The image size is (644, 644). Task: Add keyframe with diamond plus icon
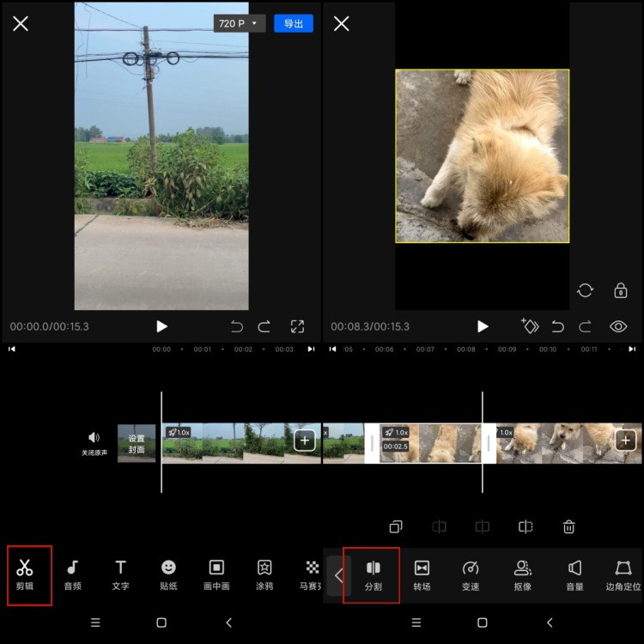[x=530, y=325]
